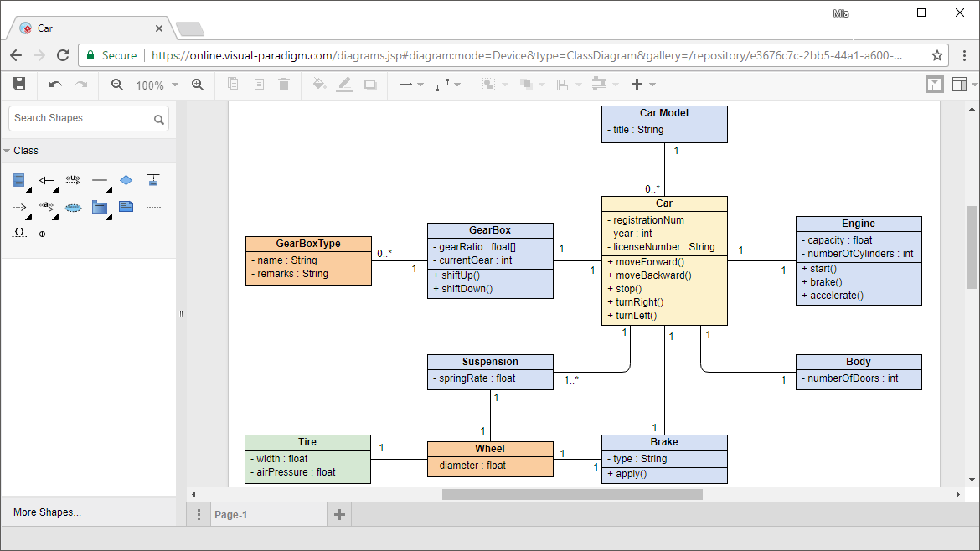Click the Save diagram icon
980x551 pixels.
point(19,84)
